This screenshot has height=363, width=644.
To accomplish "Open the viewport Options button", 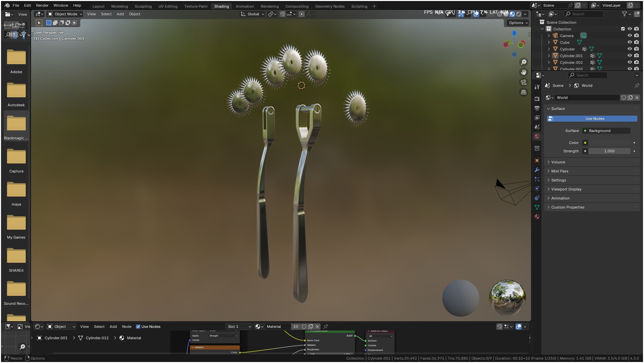I will pyautogui.click(x=518, y=23).
